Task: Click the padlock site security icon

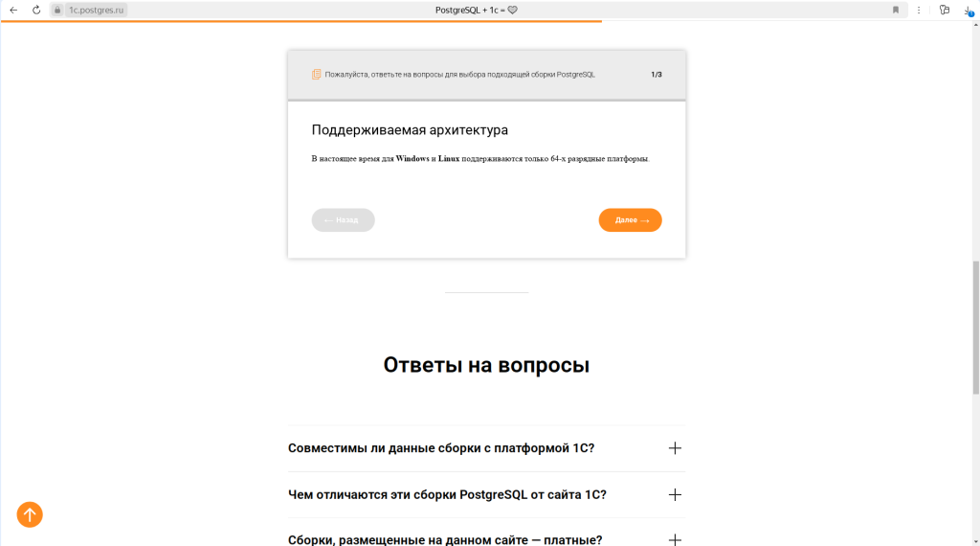Action: click(x=57, y=10)
